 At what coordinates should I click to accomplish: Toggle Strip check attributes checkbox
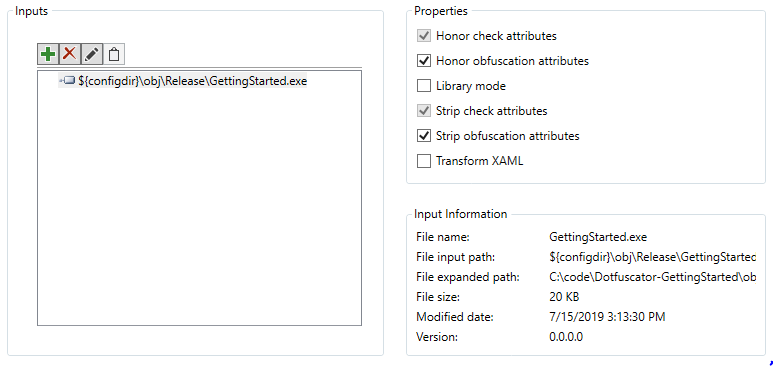pos(423,111)
